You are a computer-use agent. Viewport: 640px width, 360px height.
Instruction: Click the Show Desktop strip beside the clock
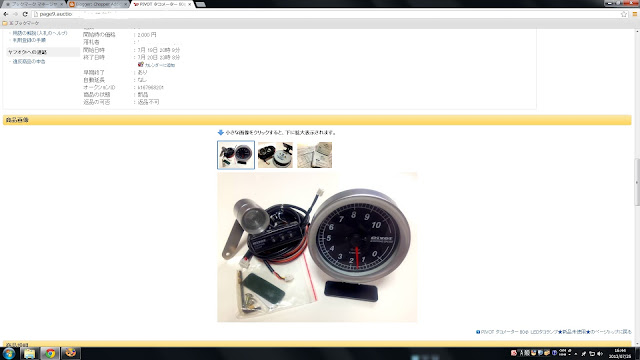pos(637,353)
